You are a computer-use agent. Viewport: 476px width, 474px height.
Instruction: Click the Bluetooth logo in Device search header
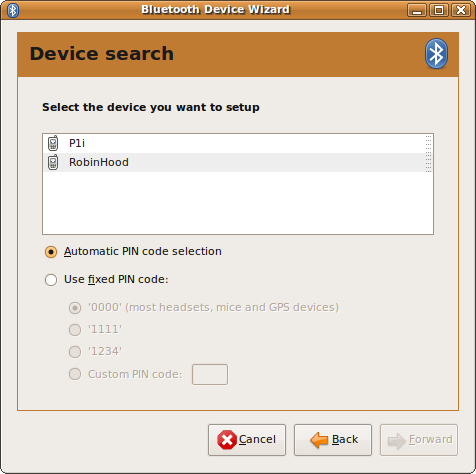pos(436,54)
